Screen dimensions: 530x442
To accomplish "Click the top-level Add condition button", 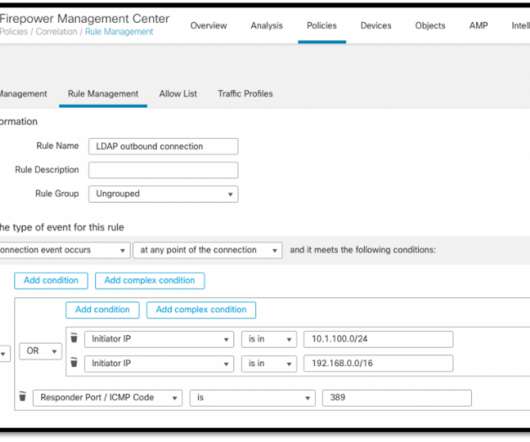I will click(51, 280).
